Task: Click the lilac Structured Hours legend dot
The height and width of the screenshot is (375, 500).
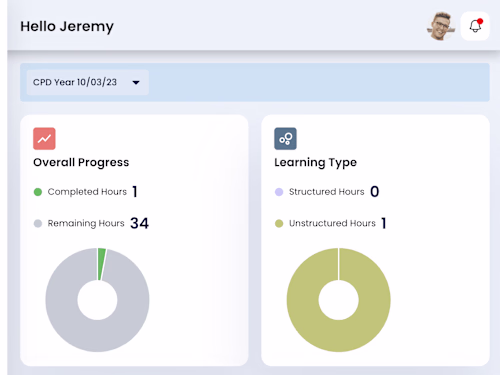Action: point(279,192)
